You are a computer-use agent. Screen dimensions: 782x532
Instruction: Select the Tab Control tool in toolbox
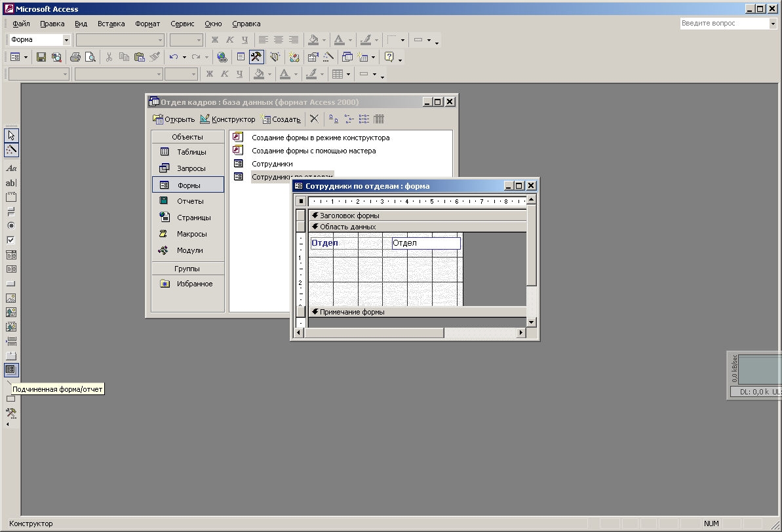click(x=11, y=356)
